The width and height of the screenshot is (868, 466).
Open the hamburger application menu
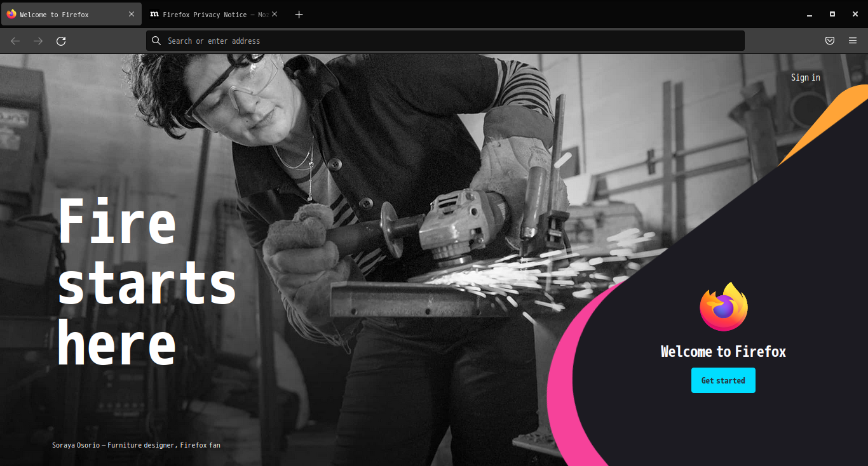click(x=853, y=41)
